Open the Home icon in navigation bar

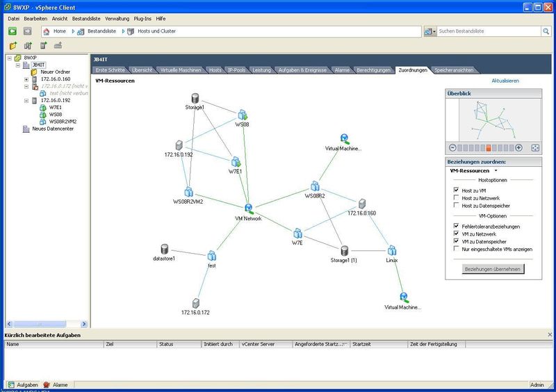[x=46, y=31]
